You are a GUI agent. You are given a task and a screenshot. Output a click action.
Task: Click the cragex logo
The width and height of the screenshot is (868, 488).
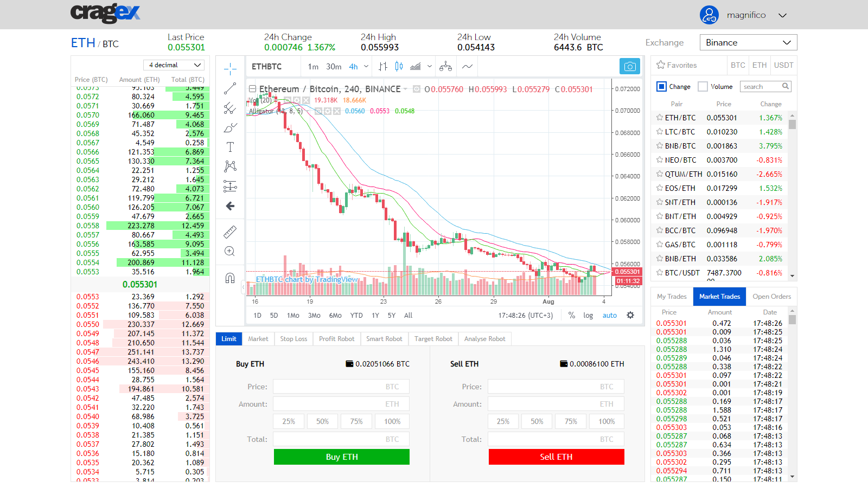(105, 13)
